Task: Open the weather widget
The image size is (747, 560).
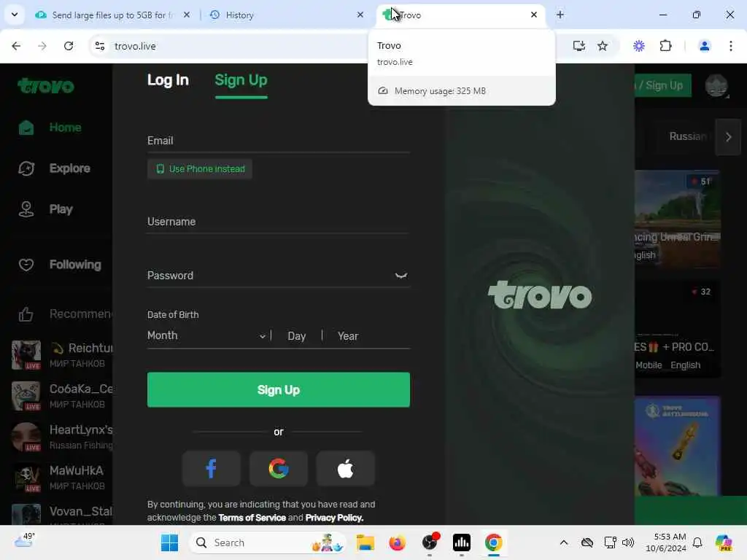Action: point(25,540)
